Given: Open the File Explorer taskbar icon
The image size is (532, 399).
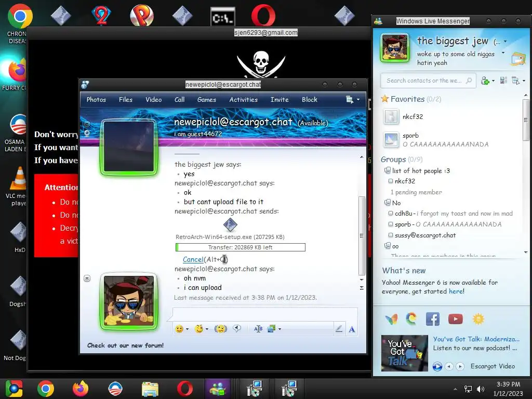Looking at the screenshot, I should pos(150,389).
